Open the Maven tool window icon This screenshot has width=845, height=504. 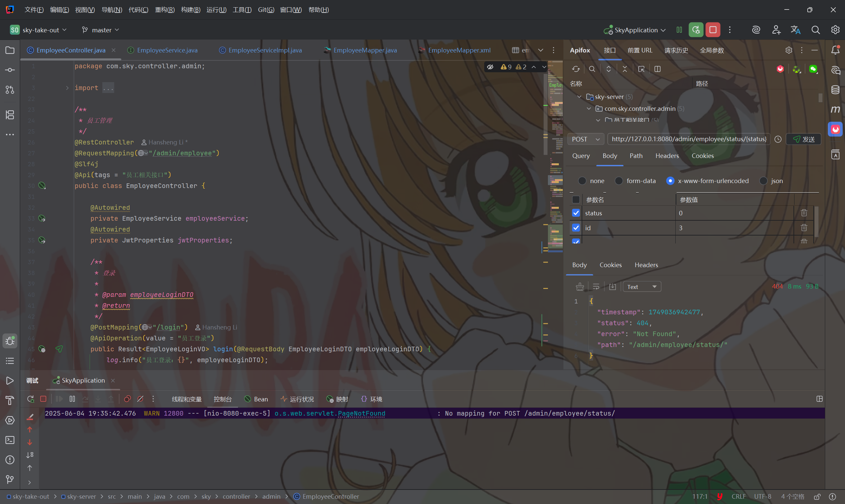(835, 110)
